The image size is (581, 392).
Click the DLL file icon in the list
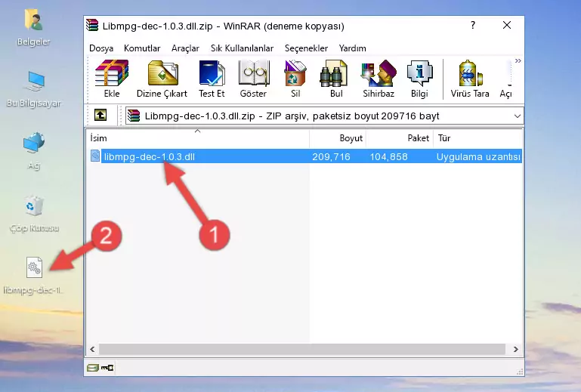pyautogui.click(x=95, y=156)
